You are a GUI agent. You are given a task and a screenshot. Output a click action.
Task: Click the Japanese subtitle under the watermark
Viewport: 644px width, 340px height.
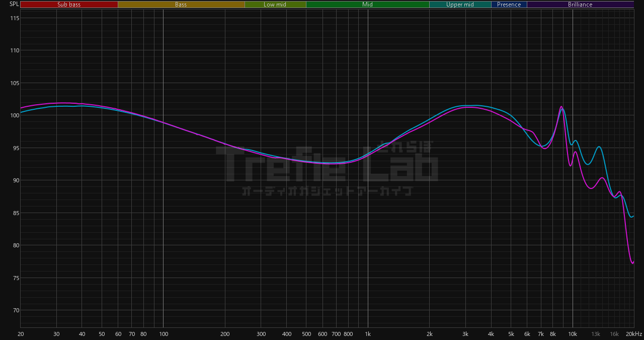(327, 191)
